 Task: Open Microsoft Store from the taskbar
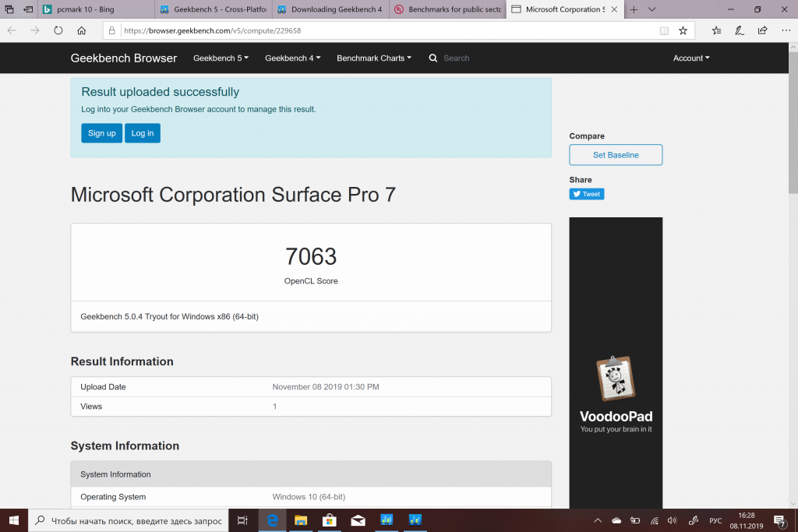(329, 520)
